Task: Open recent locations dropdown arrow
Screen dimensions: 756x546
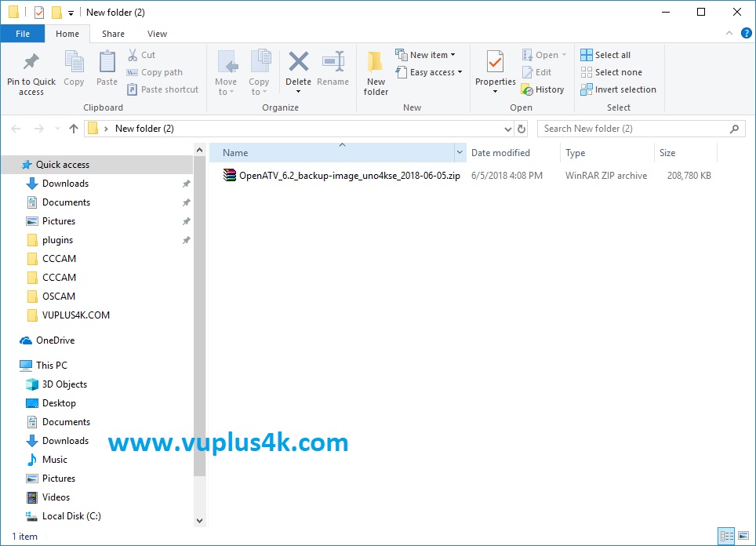Action: 58,129
